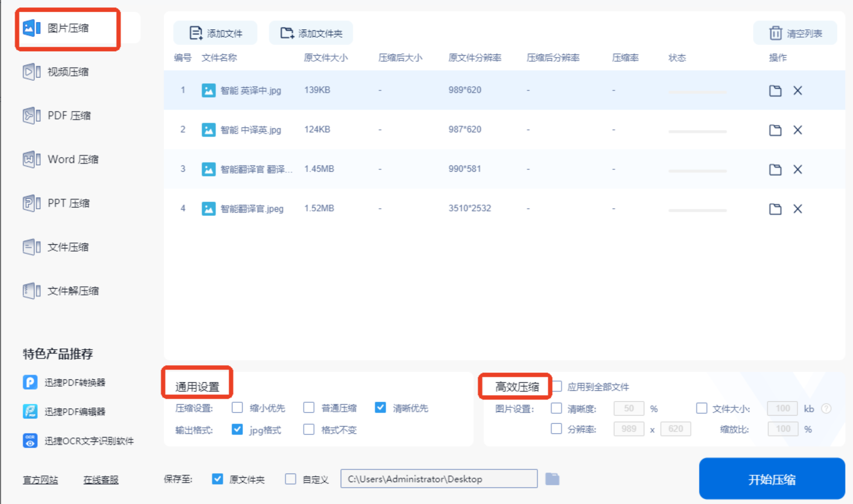Open folder for 智能翻译官.jpeg row
853x504 pixels.
(x=775, y=209)
